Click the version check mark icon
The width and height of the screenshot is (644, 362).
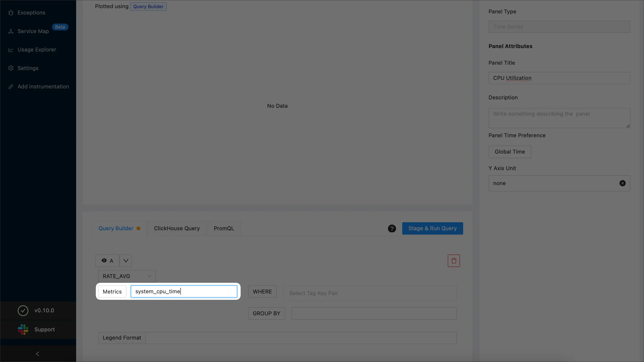tap(23, 311)
